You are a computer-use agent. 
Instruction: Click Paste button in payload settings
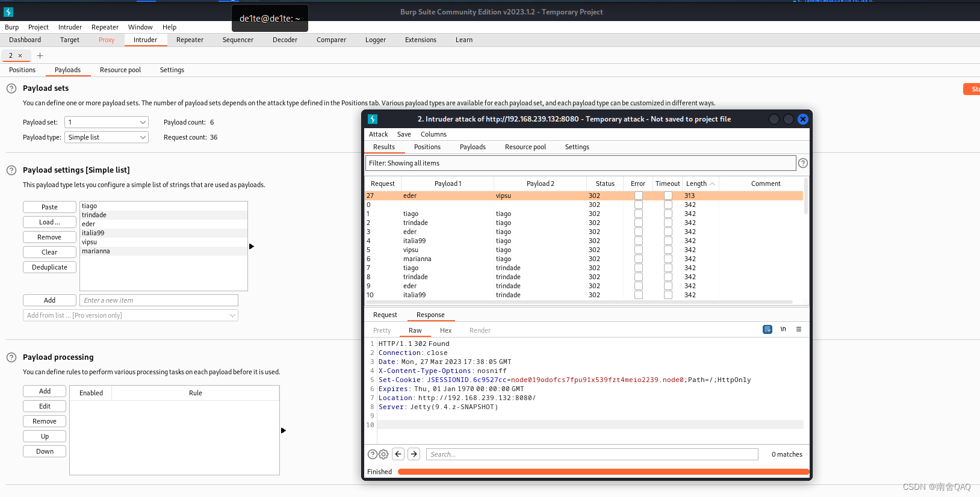click(50, 207)
